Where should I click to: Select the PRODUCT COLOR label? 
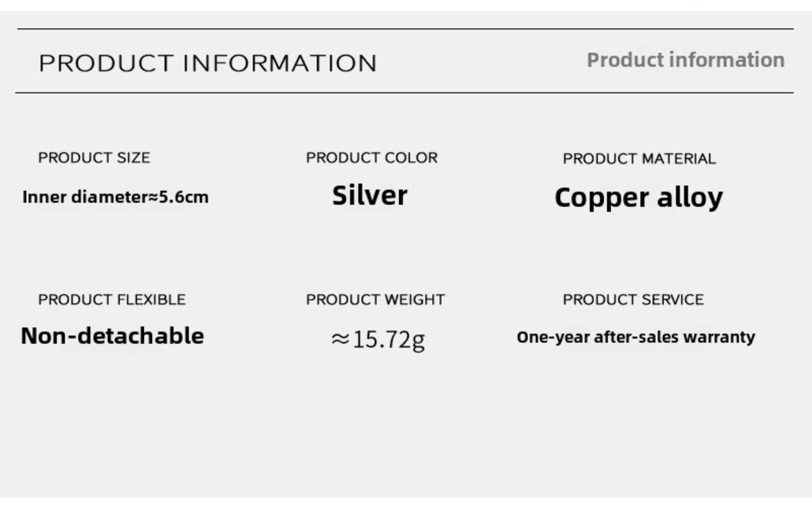(371, 158)
